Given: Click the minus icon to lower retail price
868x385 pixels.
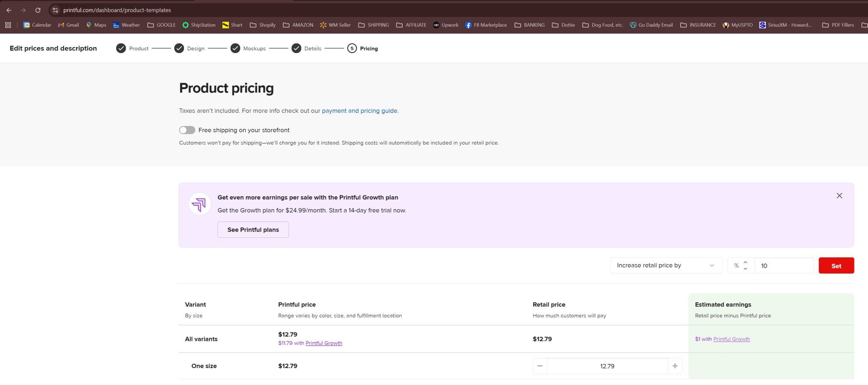Looking at the screenshot, I should (540, 366).
